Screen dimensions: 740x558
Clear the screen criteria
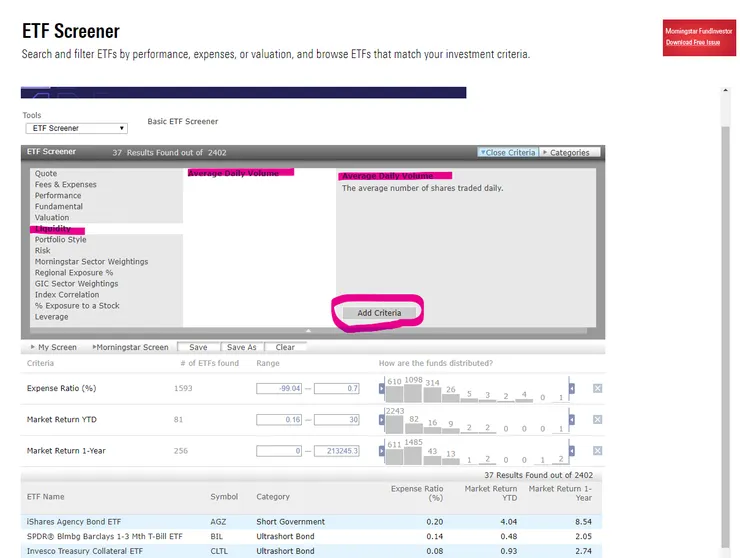coord(285,347)
